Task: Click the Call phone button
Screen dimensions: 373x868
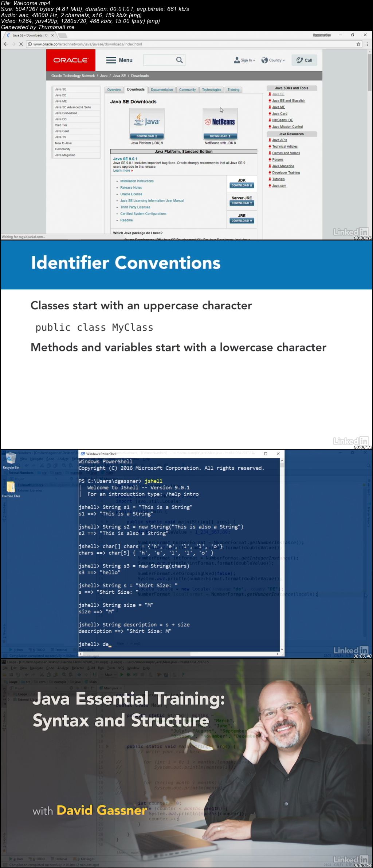Action: [304, 60]
